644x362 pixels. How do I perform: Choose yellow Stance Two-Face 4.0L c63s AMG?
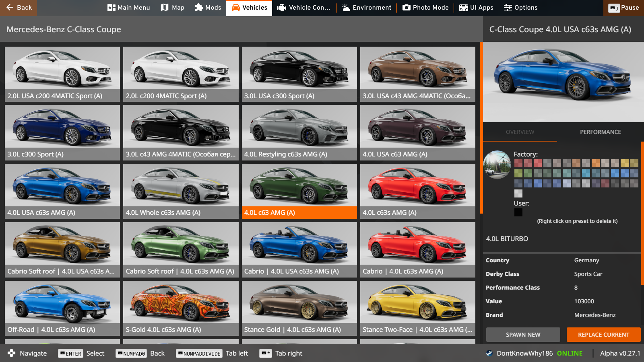tap(418, 308)
